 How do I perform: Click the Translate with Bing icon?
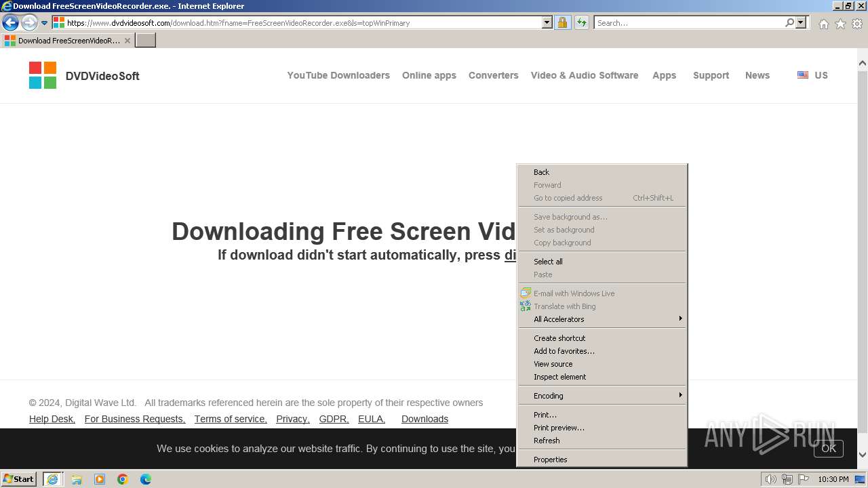click(x=526, y=306)
